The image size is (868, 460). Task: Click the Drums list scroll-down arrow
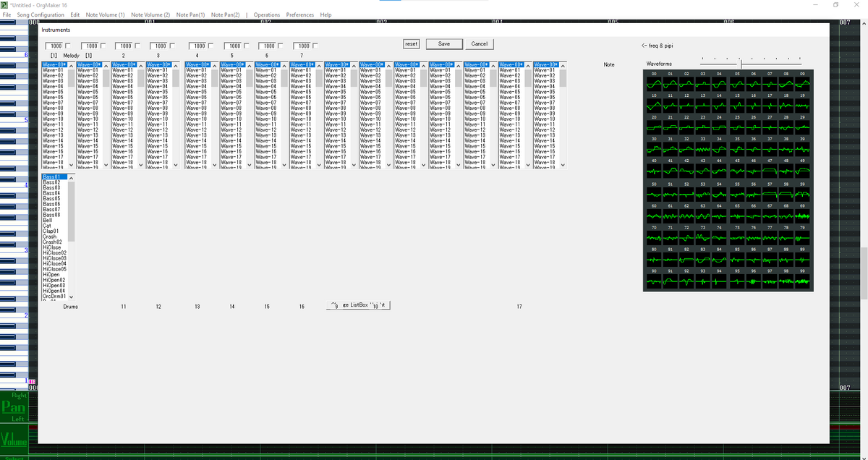coord(71,297)
